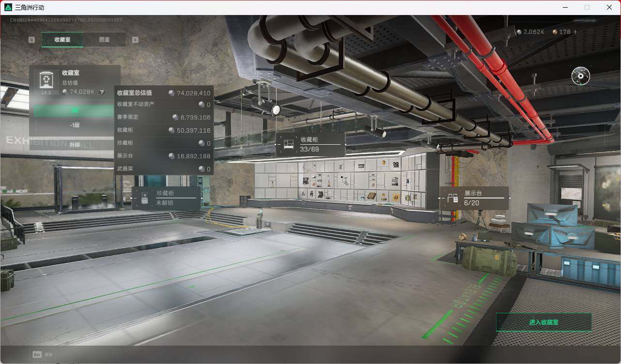Click the Q key hint left of the tabs
Image resolution: width=621 pixels, height=364 pixels.
(31, 40)
